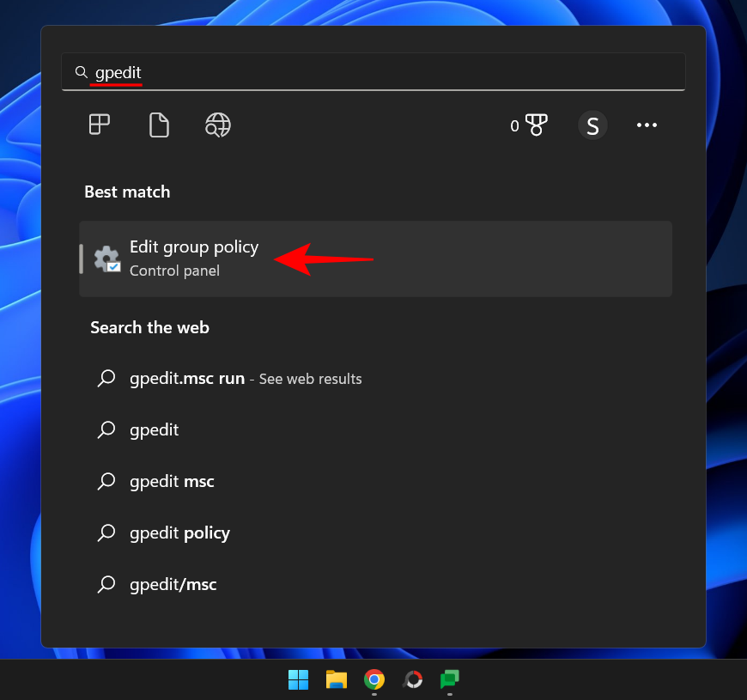Click the Edit group policy gear icon

coord(106,259)
